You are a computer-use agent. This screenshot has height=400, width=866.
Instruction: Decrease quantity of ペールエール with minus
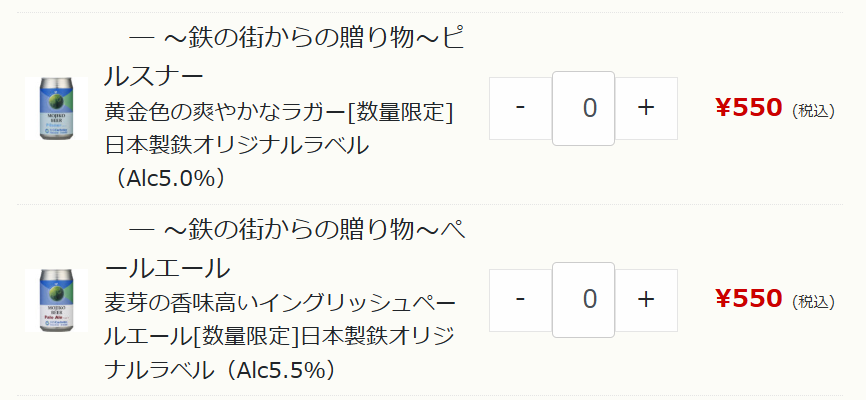coord(520,299)
